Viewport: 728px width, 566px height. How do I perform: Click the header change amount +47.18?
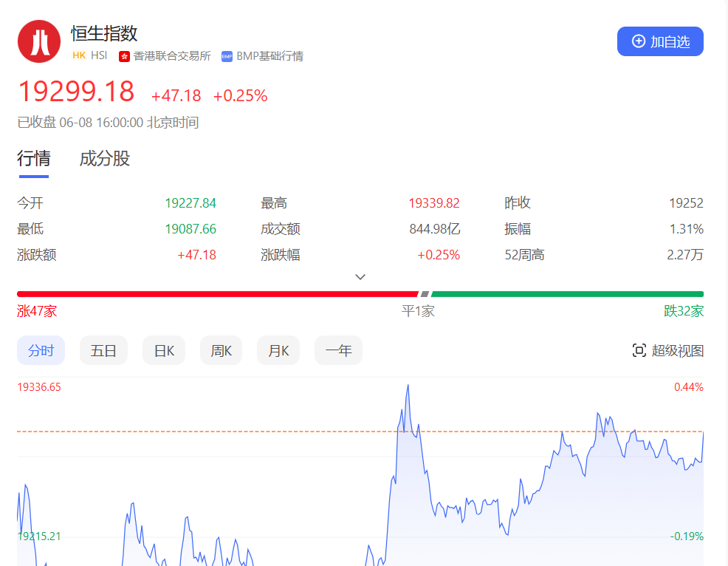coord(176,96)
